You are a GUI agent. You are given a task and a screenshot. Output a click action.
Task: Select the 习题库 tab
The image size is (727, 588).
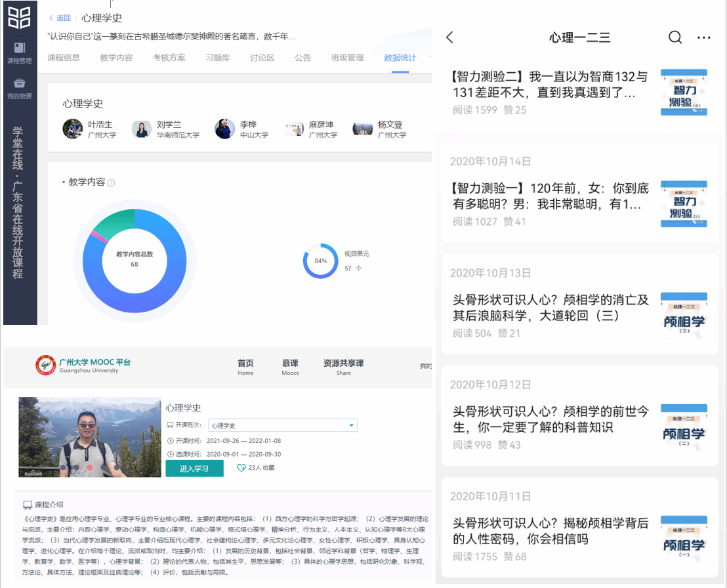[x=218, y=58]
